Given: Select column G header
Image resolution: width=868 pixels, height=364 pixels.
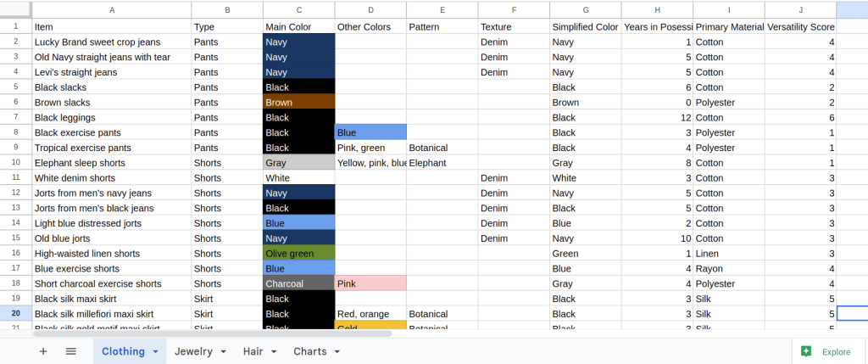Looking at the screenshot, I should click(586, 9).
